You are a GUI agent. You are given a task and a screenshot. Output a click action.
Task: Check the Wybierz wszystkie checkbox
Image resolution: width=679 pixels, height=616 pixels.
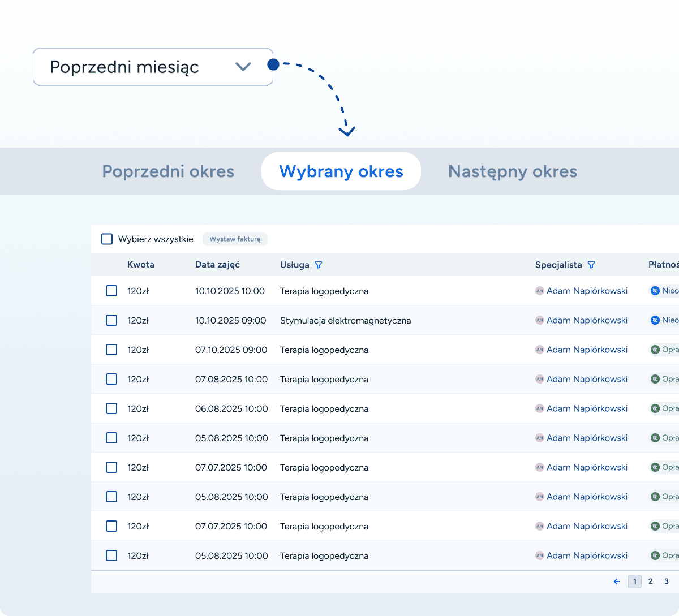coord(107,239)
